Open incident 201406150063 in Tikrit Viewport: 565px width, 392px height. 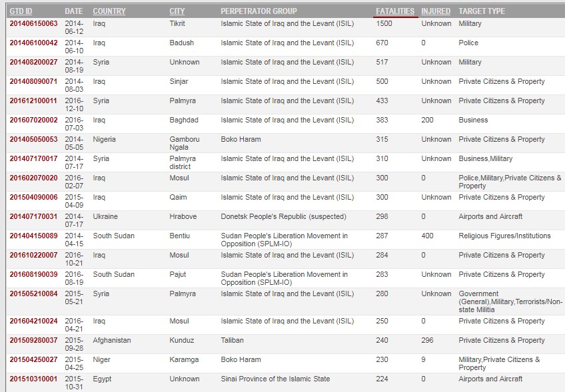click(x=33, y=24)
